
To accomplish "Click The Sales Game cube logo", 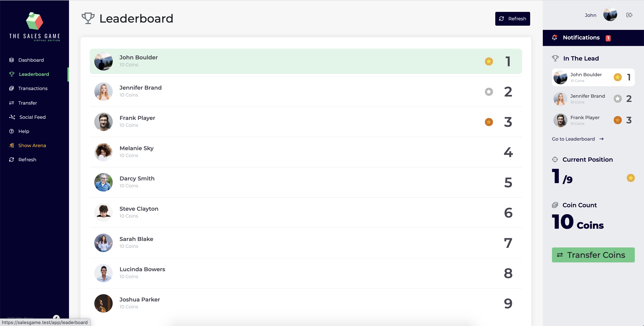I will click(34, 21).
